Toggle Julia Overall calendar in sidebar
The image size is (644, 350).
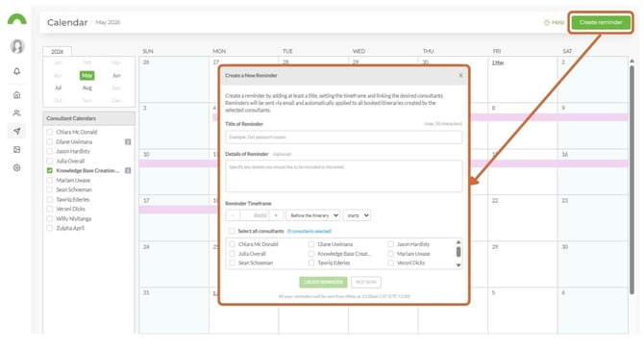pos(50,161)
